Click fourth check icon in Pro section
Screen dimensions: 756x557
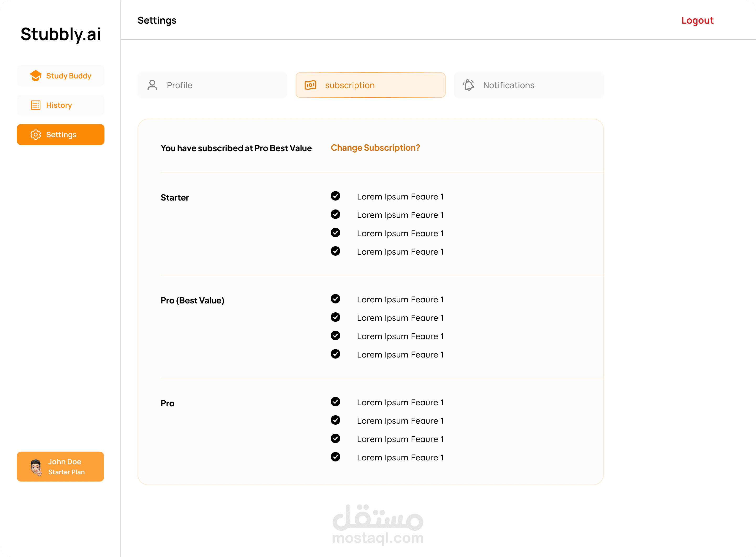pos(335,456)
